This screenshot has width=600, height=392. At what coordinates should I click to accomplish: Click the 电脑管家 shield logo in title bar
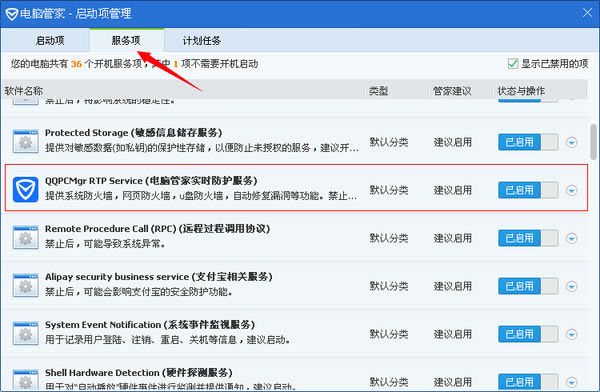11,14
